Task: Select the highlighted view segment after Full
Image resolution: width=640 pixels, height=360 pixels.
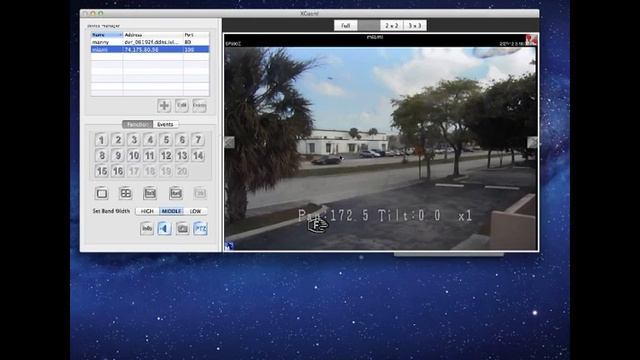Action: [x=369, y=26]
